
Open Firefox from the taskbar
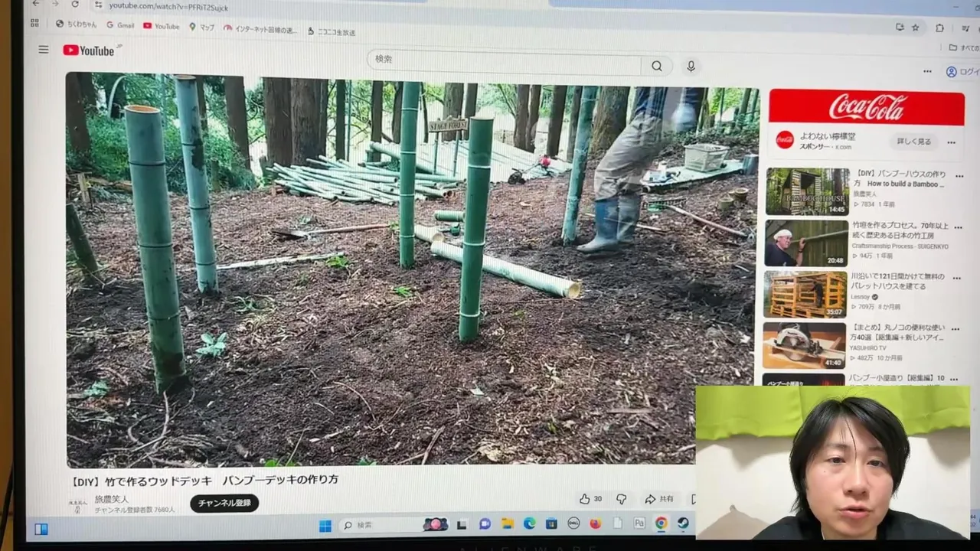click(x=595, y=523)
